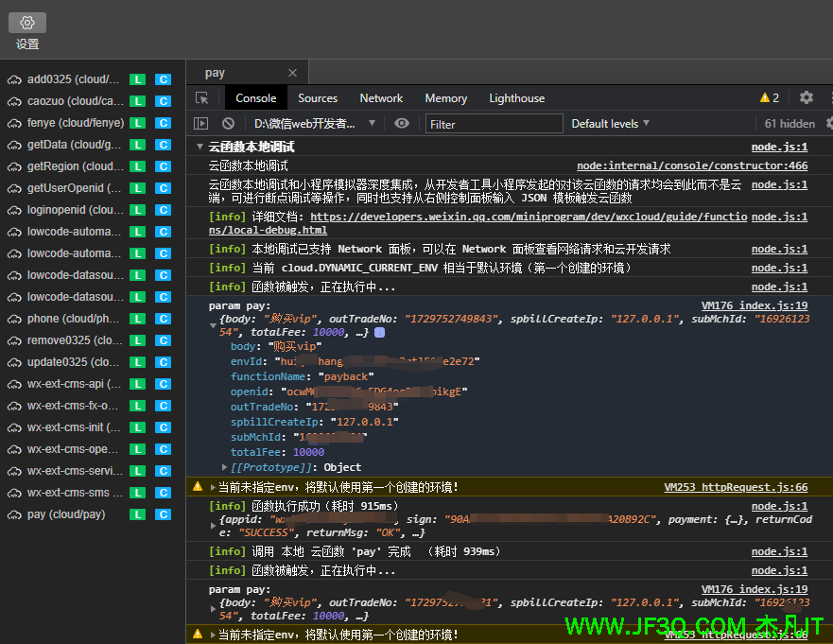Click the console Filter input field
Viewport: 833px width, 644px height.
tap(492, 124)
